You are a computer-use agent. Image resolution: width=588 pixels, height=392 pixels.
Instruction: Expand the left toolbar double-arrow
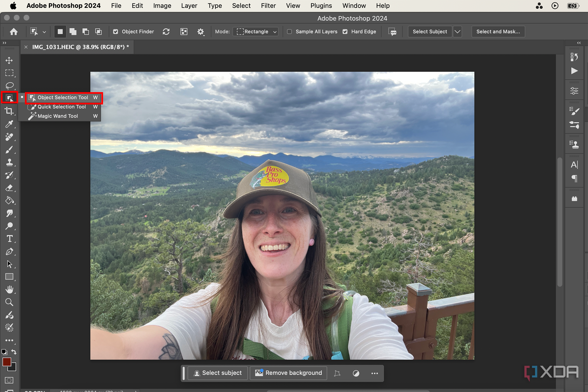pos(4,43)
